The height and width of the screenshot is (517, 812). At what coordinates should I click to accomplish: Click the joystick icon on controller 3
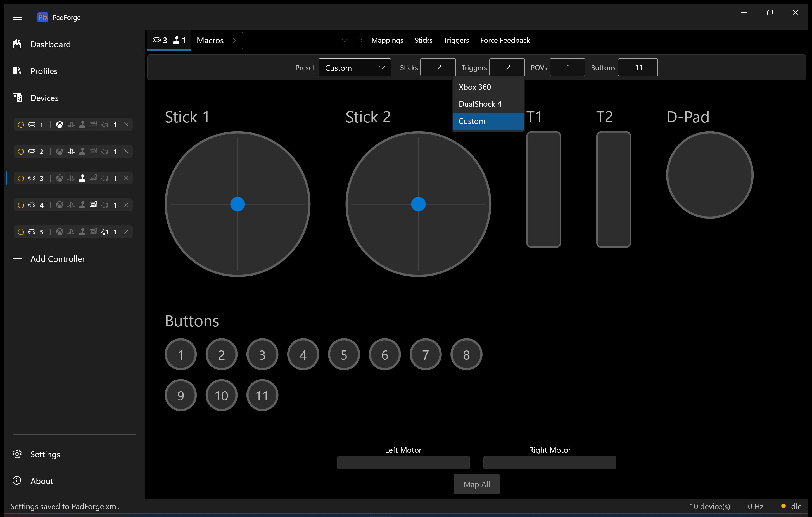click(x=82, y=178)
